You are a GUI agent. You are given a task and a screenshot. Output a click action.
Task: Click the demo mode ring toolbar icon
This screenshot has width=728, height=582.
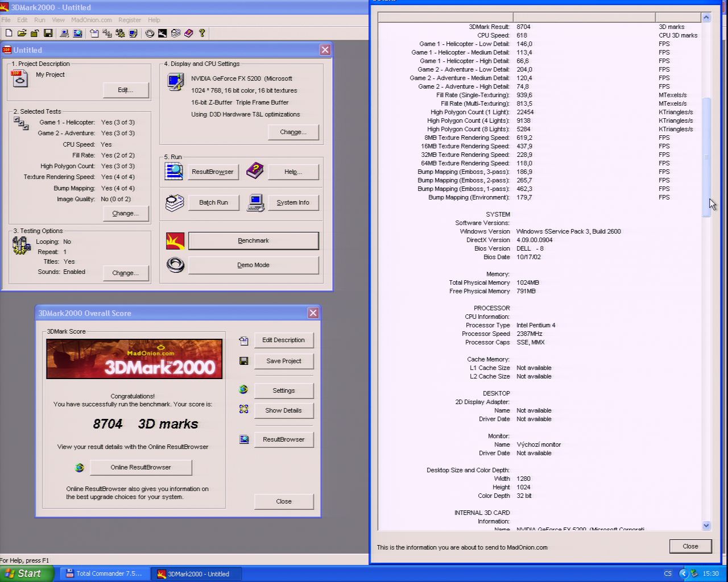[150, 34]
